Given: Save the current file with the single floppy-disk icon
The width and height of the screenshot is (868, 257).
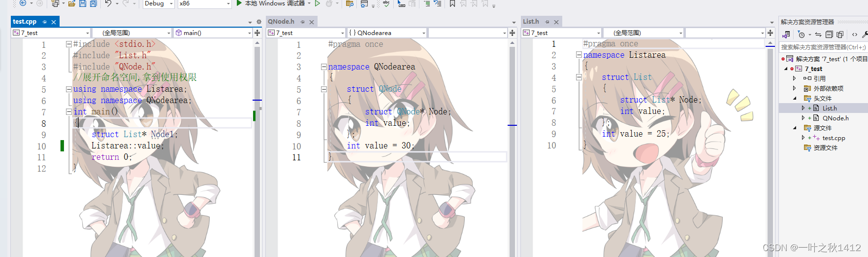Looking at the screenshot, I should coord(83,3).
